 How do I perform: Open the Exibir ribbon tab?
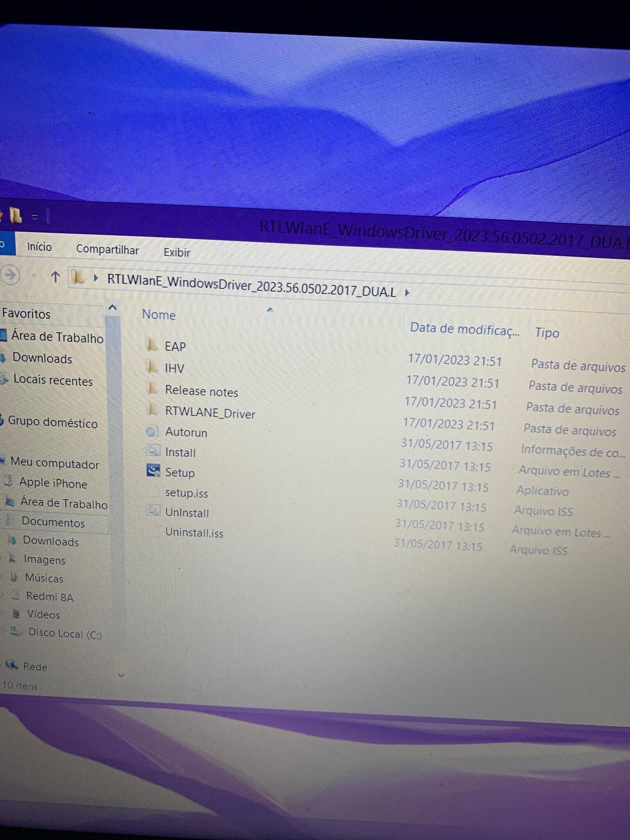click(177, 252)
